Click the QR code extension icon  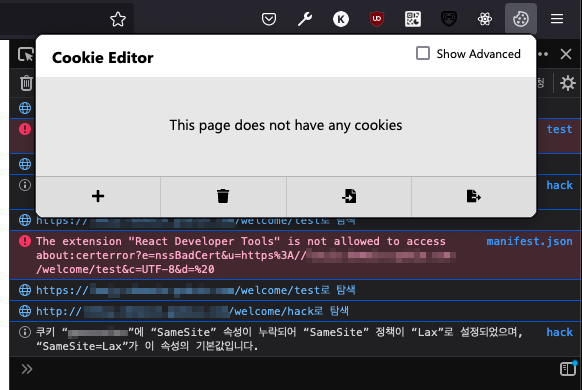coord(413,19)
